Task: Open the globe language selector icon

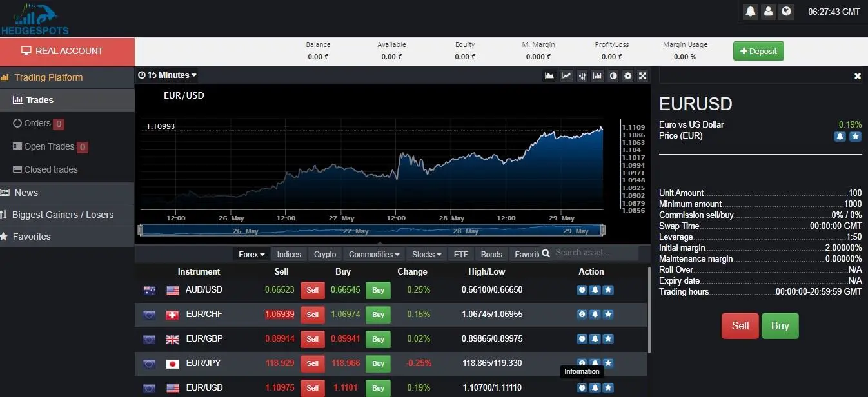Action: pyautogui.click(x=786, y=11)
